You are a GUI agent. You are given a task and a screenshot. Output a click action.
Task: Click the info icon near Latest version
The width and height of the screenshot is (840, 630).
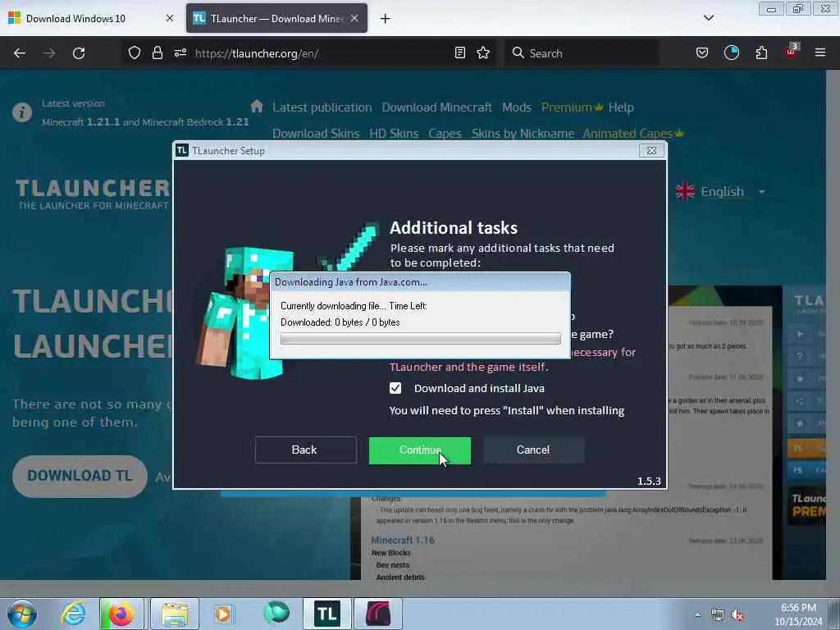click(22, 112)
